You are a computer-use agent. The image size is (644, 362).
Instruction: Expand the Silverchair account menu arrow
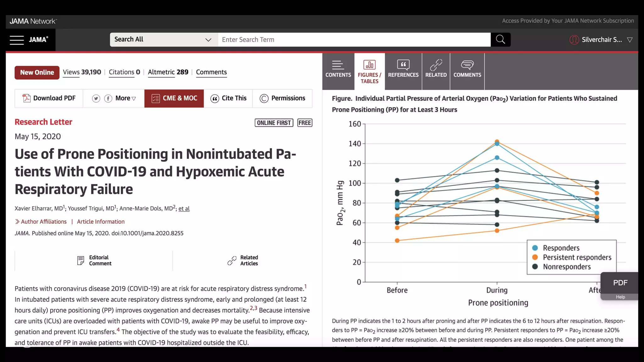pyautogui.click(x=630, y=40)
